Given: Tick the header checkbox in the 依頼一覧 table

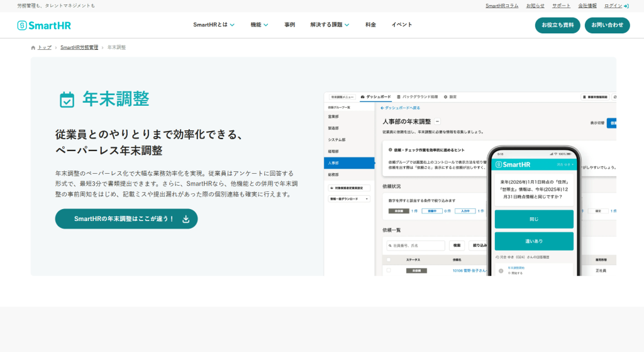Looking at the screenshot, I should [x=389, y=260].
